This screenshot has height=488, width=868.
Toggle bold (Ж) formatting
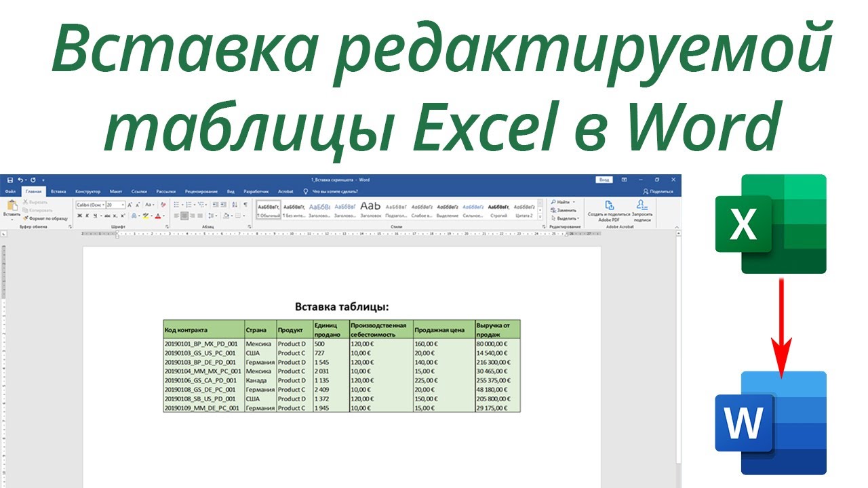coord(79,216)
